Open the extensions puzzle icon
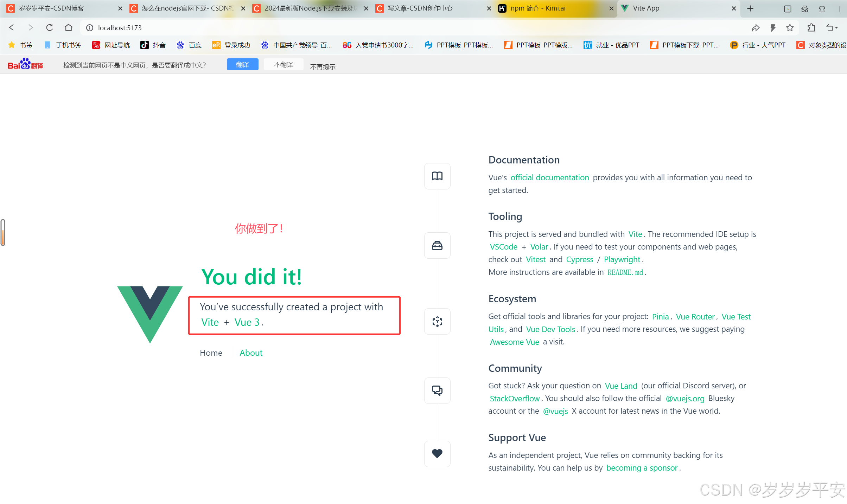Image resolution: width=847 pixels, height=504 pixels. coord(811,28)
